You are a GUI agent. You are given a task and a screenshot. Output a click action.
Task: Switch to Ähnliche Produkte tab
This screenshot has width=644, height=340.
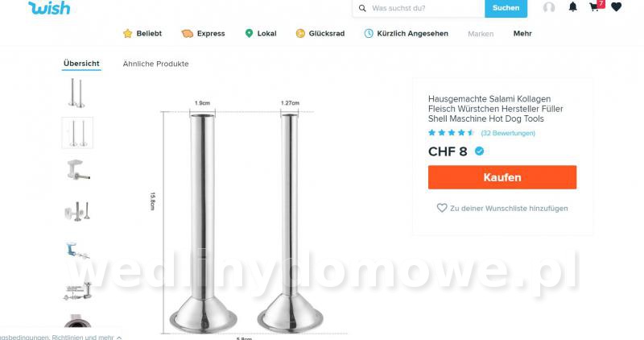tap(155, 64)
